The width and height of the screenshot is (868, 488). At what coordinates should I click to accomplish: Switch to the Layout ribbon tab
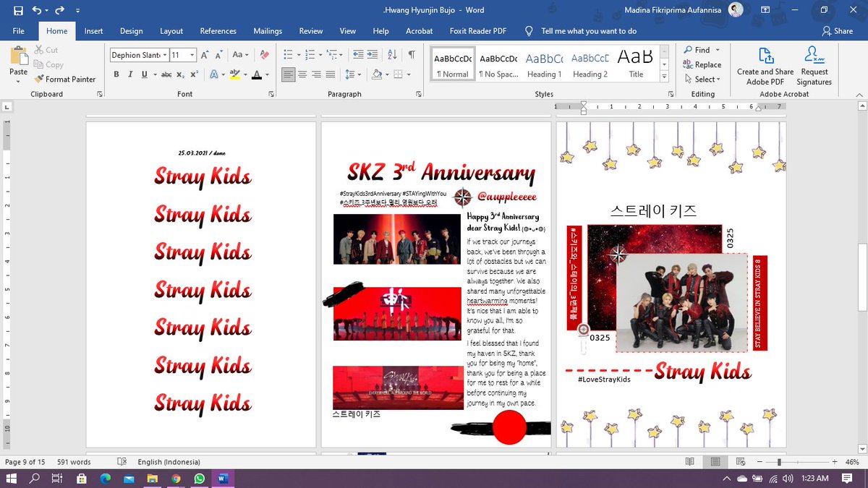tap(171, 31)
